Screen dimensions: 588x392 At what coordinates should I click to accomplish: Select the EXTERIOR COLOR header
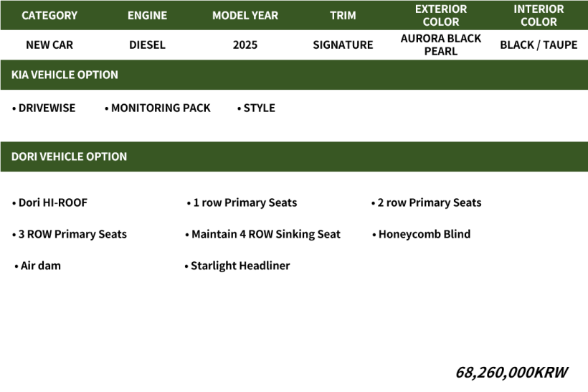tap(440, 15)
